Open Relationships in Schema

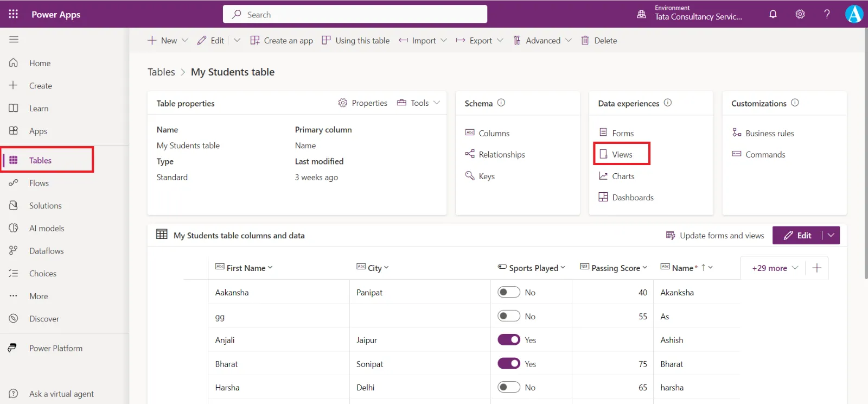pos(495,154)
